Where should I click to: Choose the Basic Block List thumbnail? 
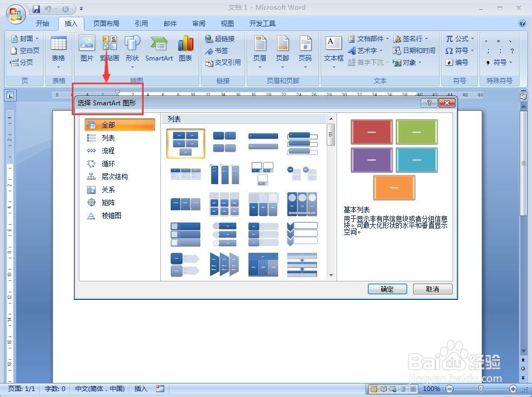click(186, 144)
